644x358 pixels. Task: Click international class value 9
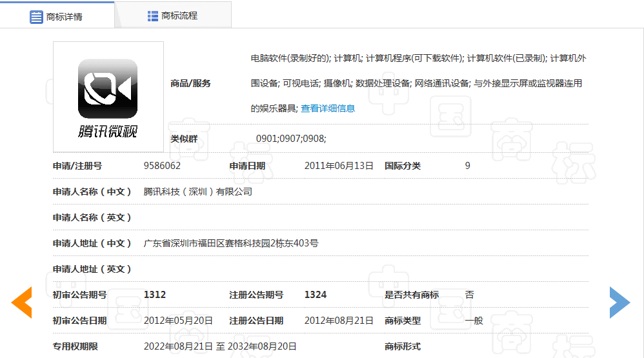pyautogui.click(x=467, y=166)
